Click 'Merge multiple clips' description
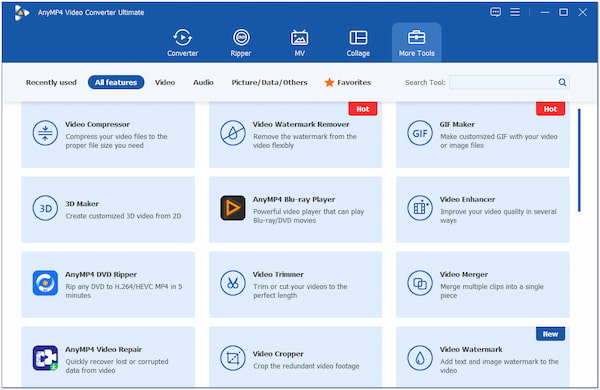600x390 pixels. [x=492, y=291]
